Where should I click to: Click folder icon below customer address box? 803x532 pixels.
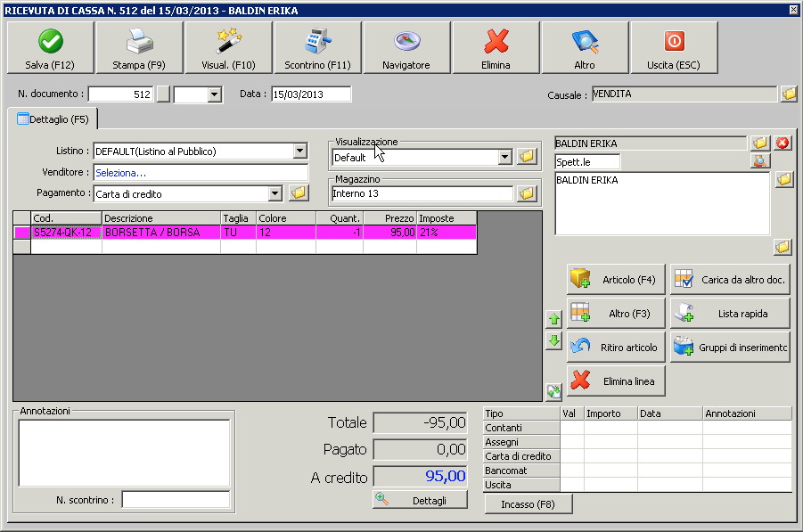783,248
